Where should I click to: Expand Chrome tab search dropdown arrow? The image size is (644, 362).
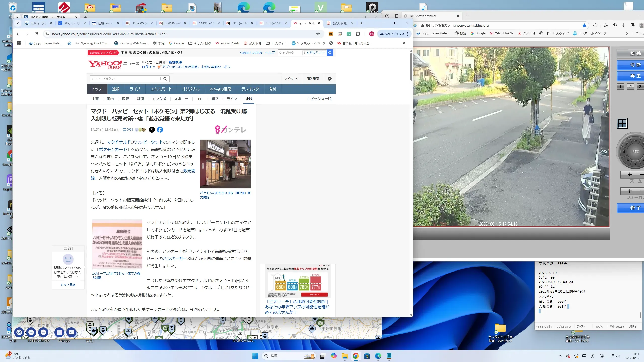pos(18,23)
